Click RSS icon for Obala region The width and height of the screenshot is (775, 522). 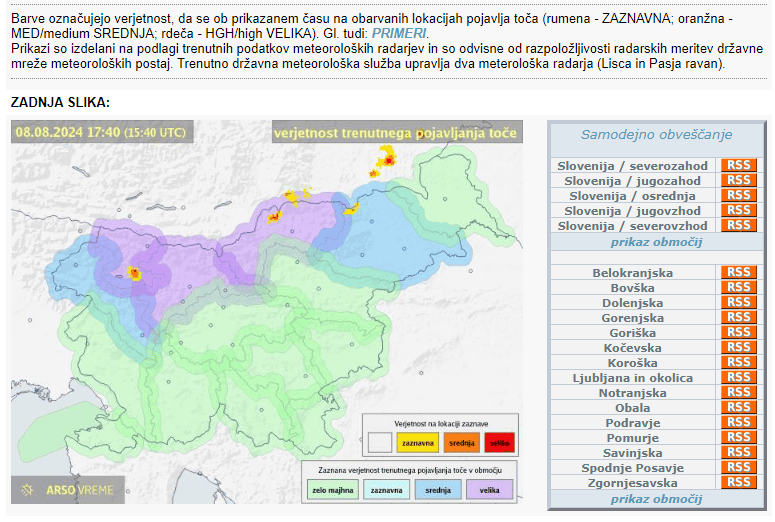click(738, 408)
